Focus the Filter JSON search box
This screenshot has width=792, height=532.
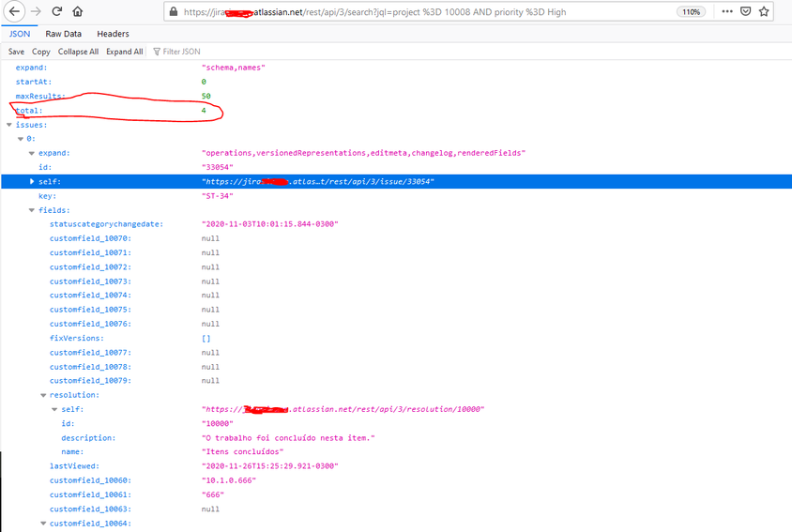click(x=181, y=52)
